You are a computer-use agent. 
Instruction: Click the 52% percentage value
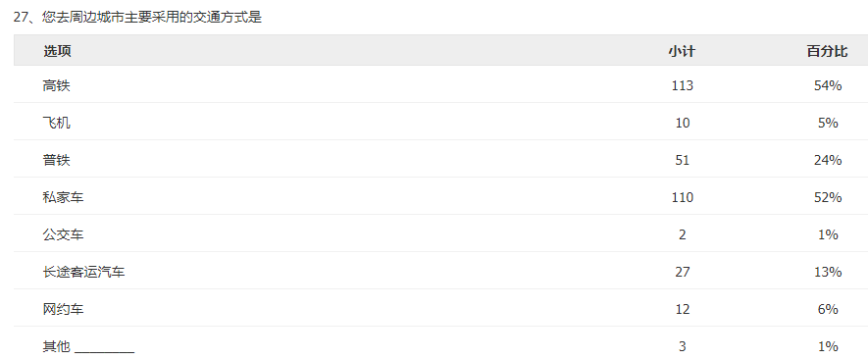click(x=828, y=197)
